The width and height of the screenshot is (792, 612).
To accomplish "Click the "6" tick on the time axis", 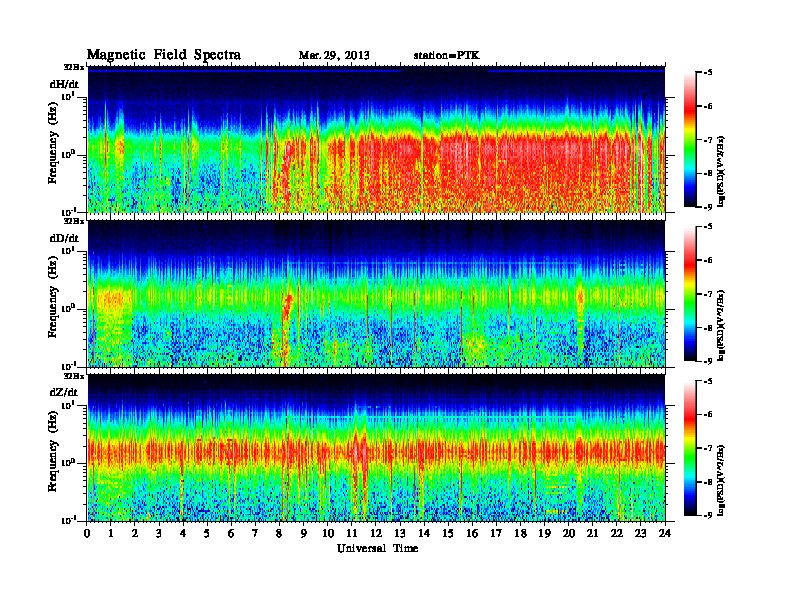I will pyautogui.click(x=231, y=534).
